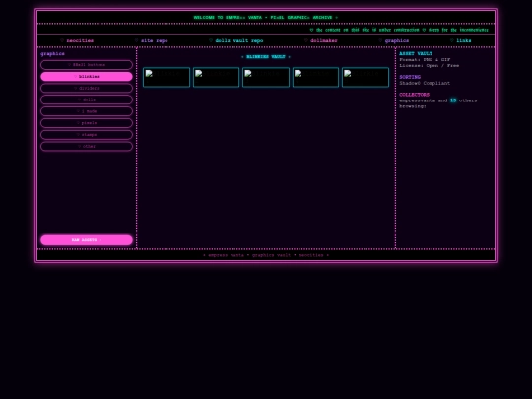Open the dollz category
This screenshot has width=532, height=399.
pyautogui.click(x=87, y=100)
